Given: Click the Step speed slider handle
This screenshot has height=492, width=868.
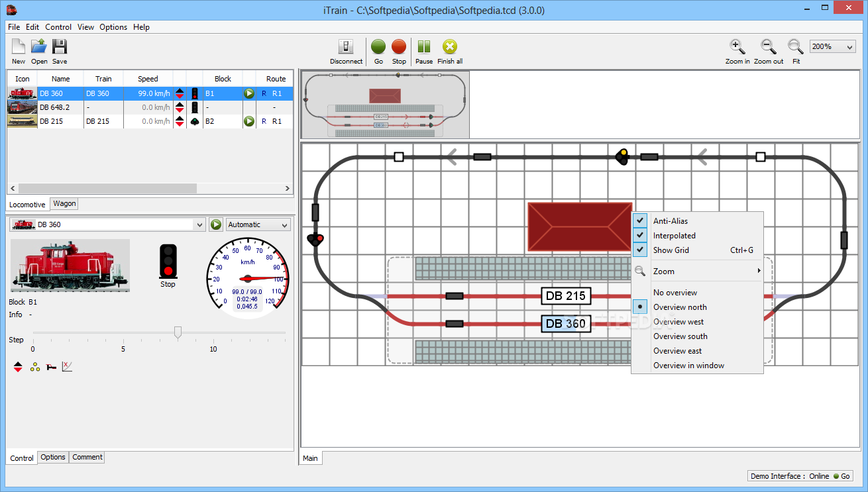Looking at the screenshot, I should click(178, 332).
